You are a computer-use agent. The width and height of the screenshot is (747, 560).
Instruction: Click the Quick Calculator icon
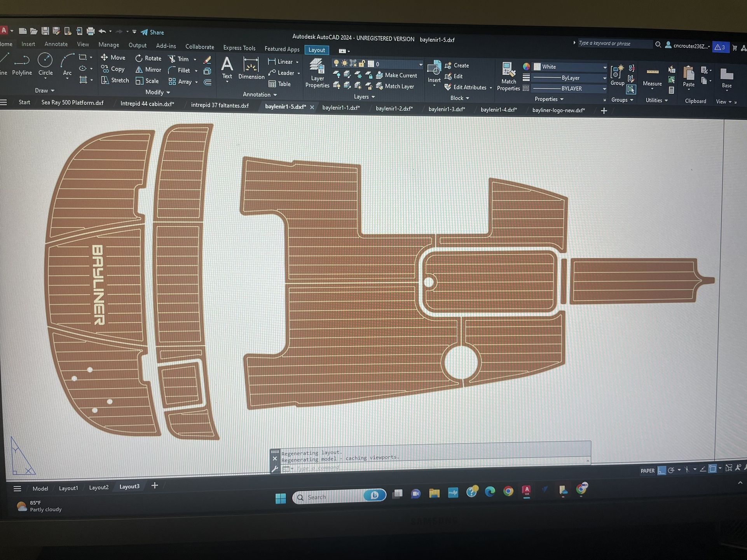coord(671,90)
